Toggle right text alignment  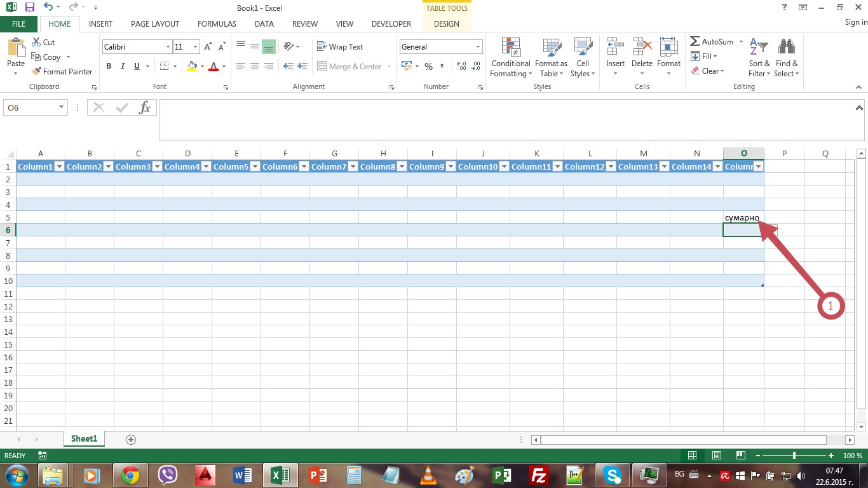(268, 66)
